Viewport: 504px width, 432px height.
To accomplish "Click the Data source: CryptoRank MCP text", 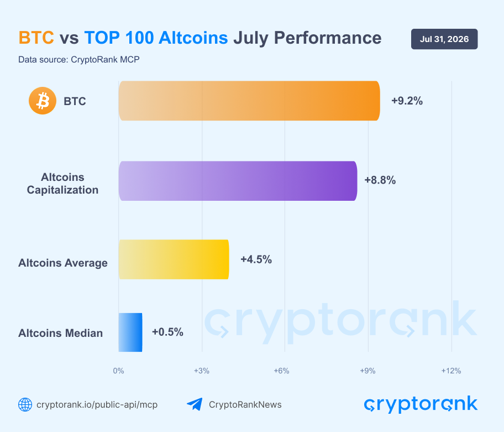I will pos(78,60).
